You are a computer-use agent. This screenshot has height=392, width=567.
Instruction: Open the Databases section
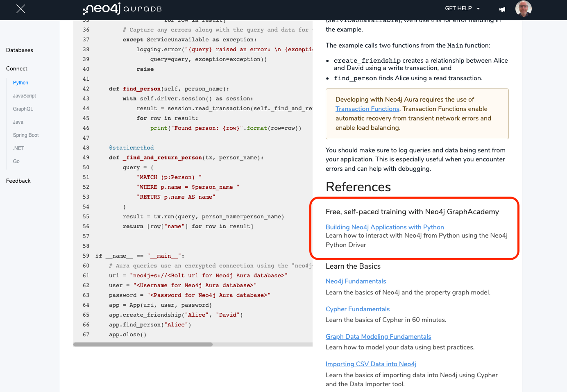pos(20,50)
